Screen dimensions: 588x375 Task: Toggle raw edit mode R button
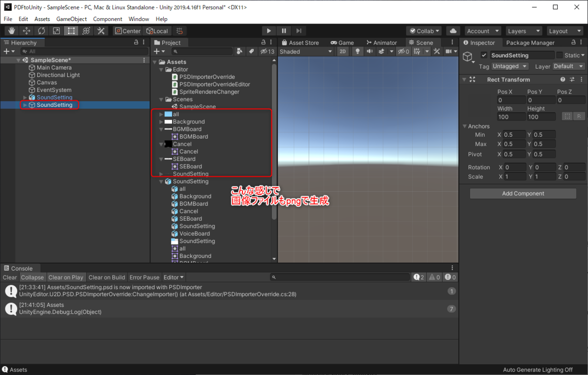(x=579, y=117)
